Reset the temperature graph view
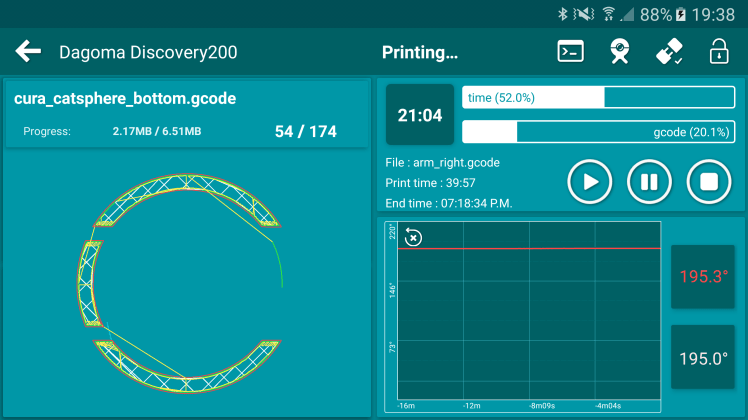Image resolution: width=748 pixels, height=420 pixels. click(413, 237)
